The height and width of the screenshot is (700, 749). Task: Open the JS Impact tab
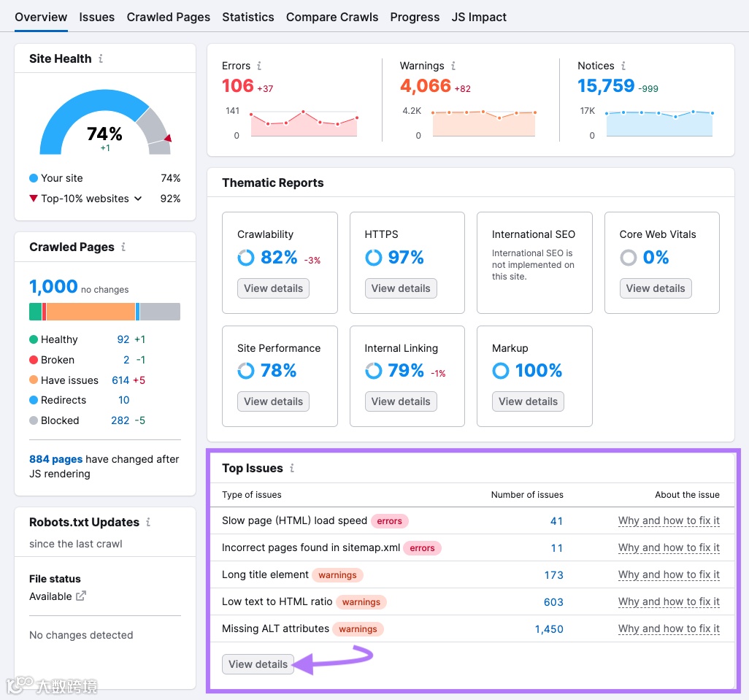point(479,18)
